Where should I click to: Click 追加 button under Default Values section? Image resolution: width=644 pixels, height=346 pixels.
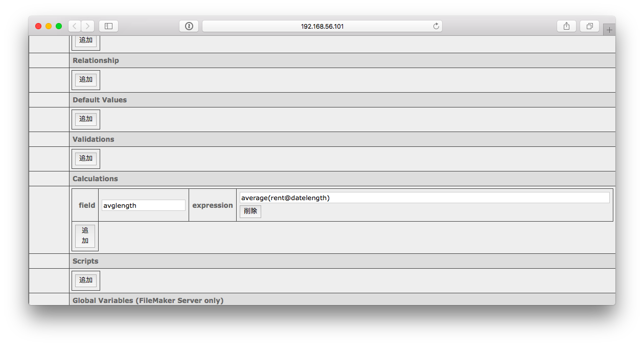click(86, 119)
